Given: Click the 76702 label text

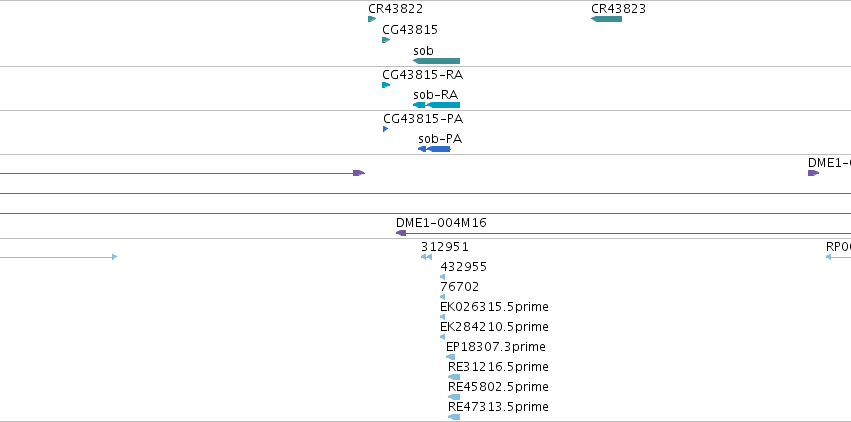Looking at the screenshot, I should pos(460,286).
